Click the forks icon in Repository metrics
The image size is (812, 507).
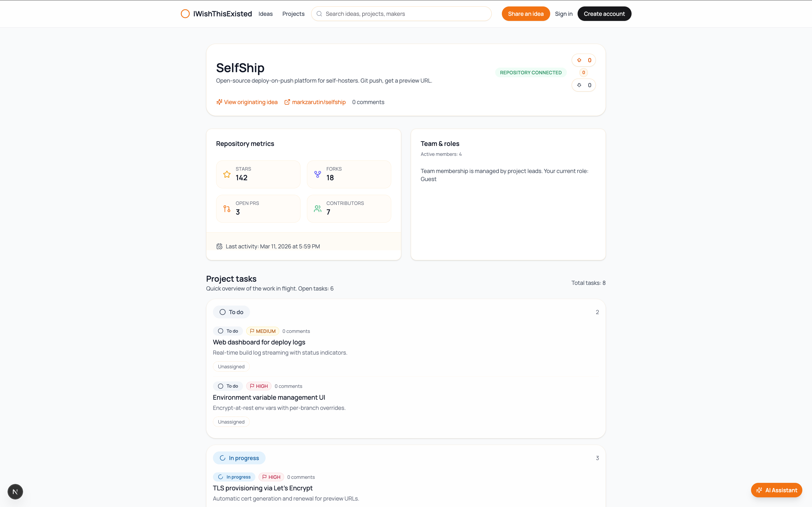tap(317, 174)
